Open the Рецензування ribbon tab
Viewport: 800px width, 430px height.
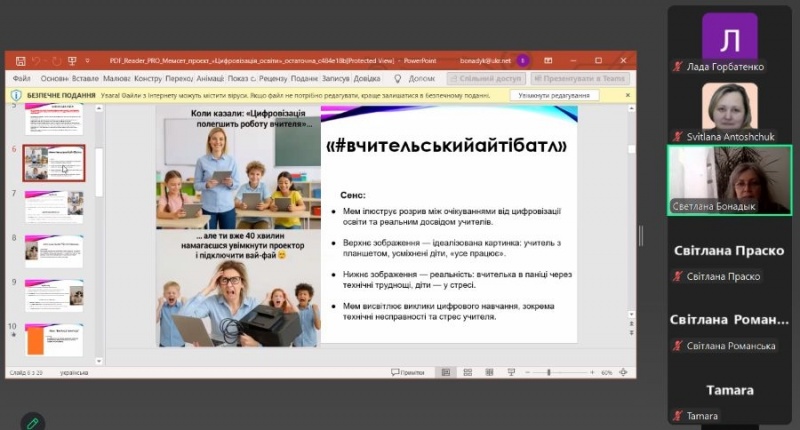[x=273, y=79]
